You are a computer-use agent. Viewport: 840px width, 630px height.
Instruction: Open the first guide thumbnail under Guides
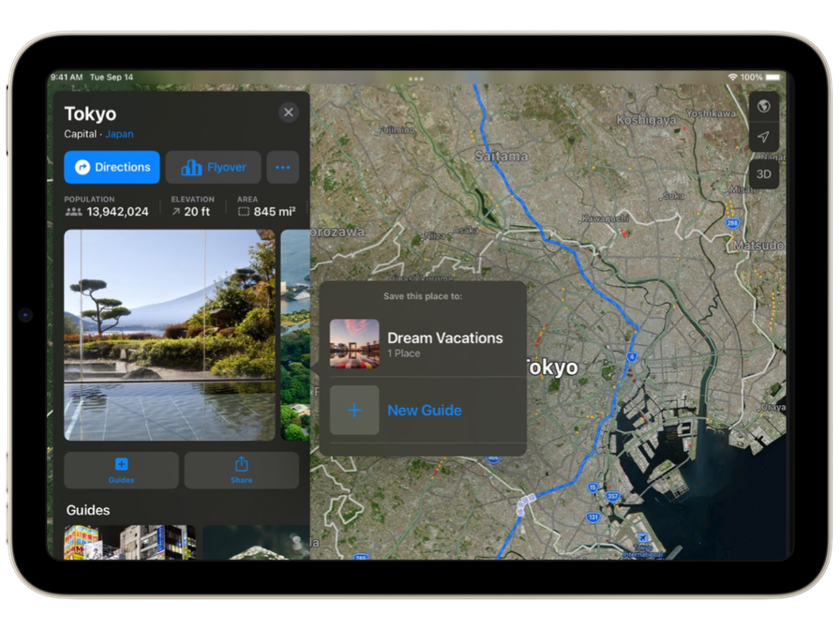(129, 543)
